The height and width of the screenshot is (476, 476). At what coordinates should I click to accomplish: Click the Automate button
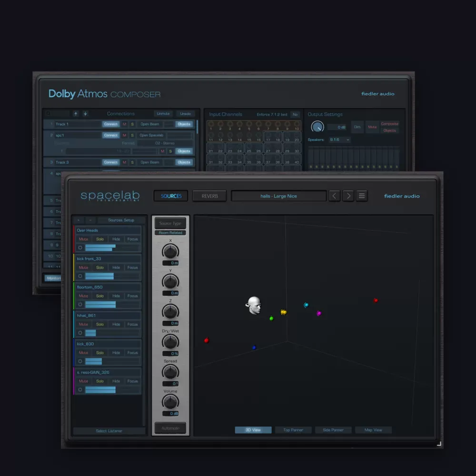coord(170,428)
